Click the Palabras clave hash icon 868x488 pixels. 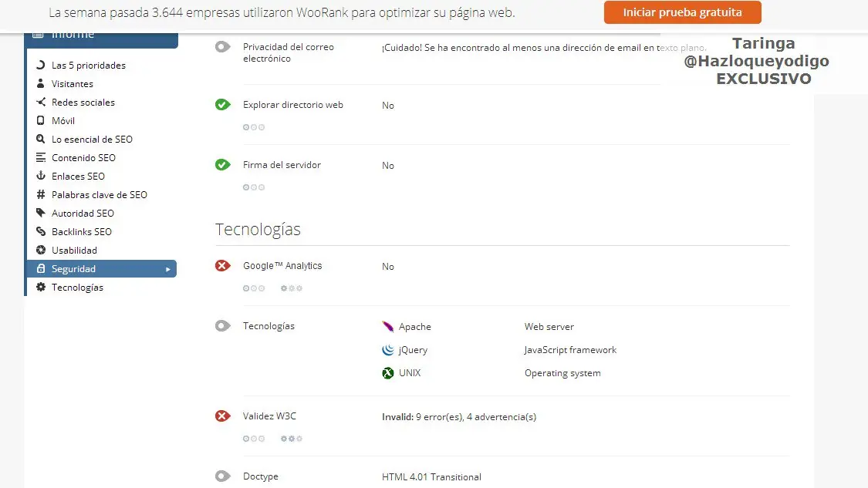coord(41,195)
